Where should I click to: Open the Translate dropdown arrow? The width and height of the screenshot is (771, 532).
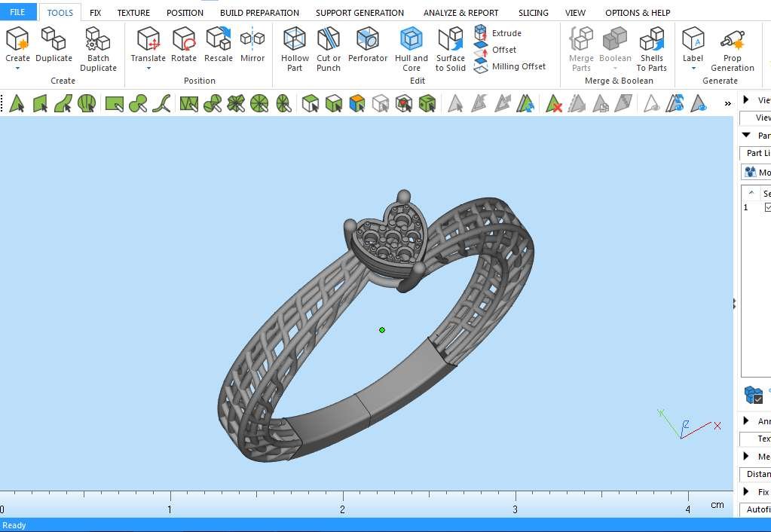click(148, 69)
